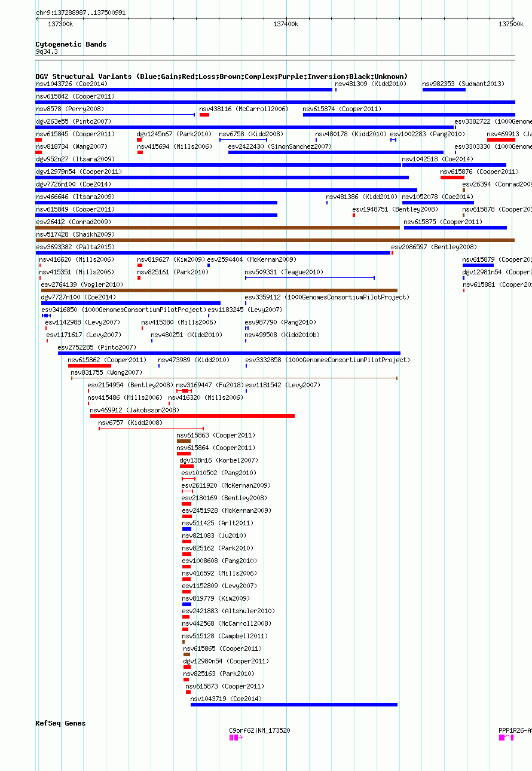532x771 pixels.
Task: Select esv2594404 (McKernan2009) label
Action: [252, 259]
